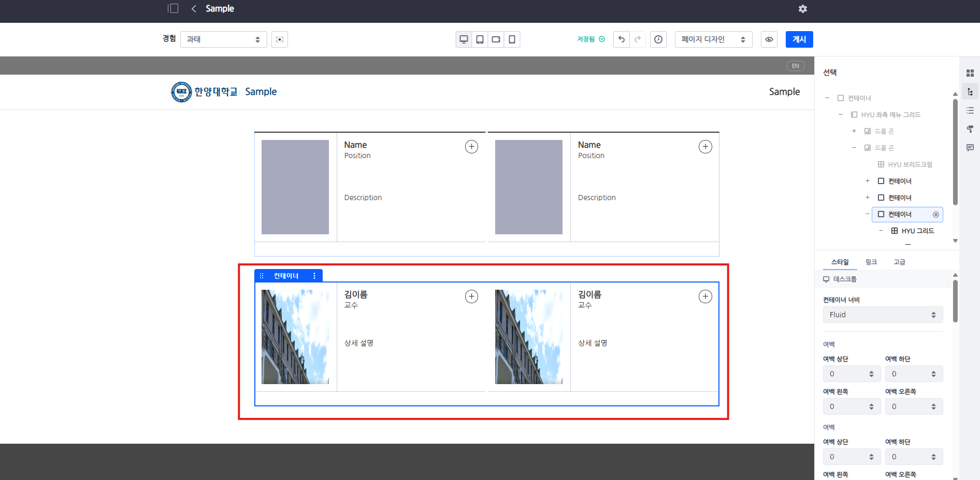980x480 pixels.
Task: Open the 페이지 디자인 mode dropdown
Action: [713, 39]
